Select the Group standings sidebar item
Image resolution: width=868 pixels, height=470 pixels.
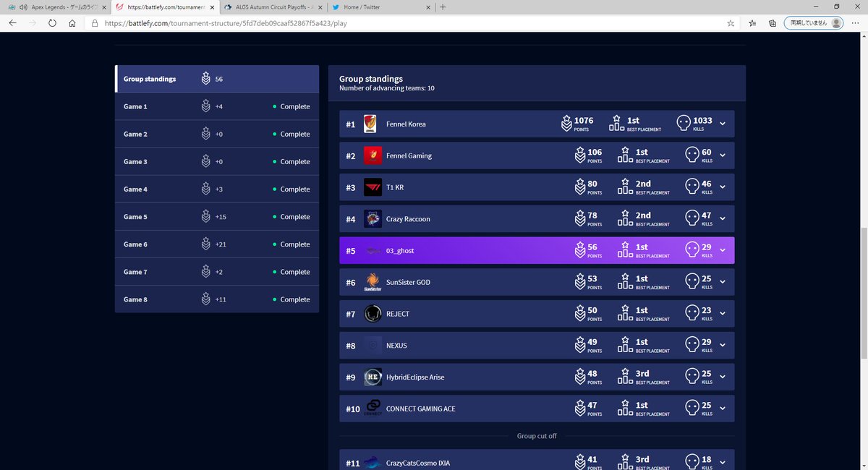pos(217,79)
